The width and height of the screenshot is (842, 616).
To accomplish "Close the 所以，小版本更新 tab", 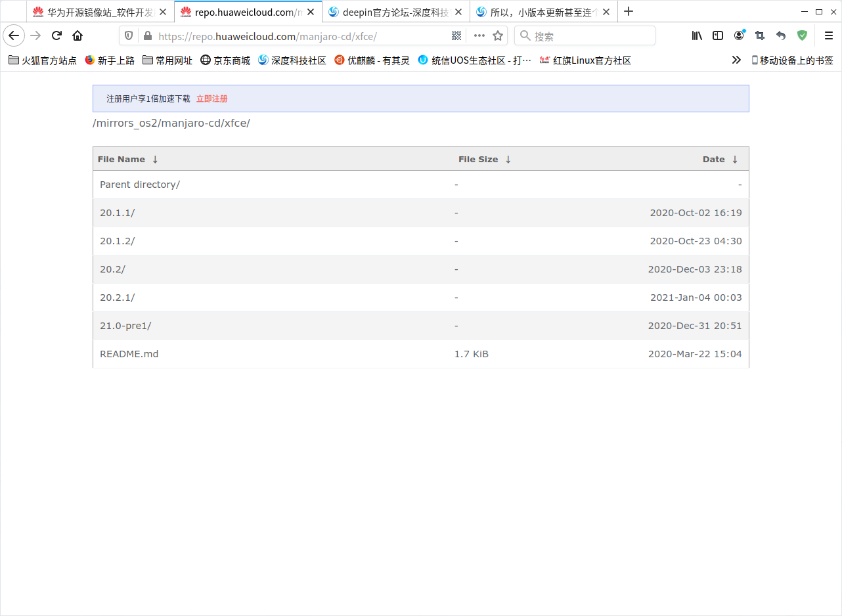I will 606,12.
